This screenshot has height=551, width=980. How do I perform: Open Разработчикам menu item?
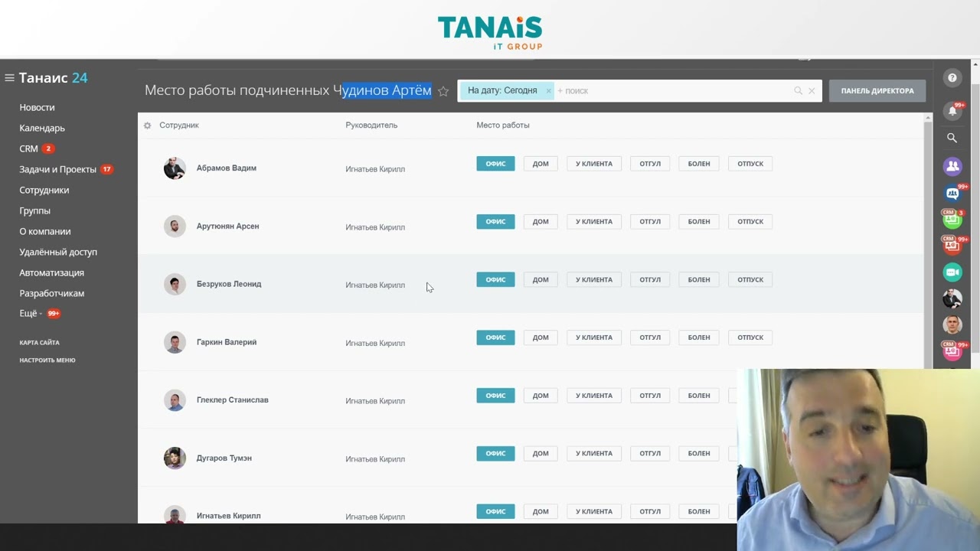coord(51,294)
